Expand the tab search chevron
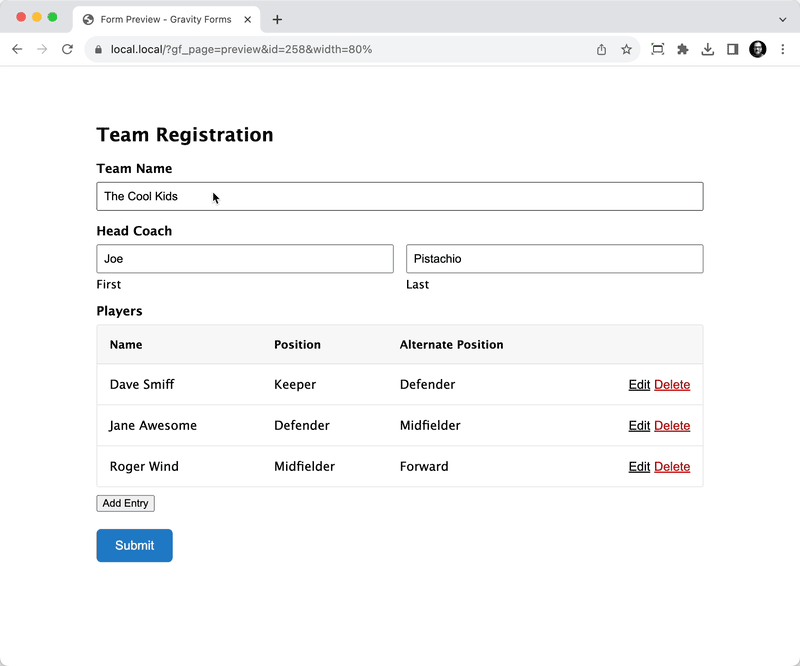 (783, 19)
